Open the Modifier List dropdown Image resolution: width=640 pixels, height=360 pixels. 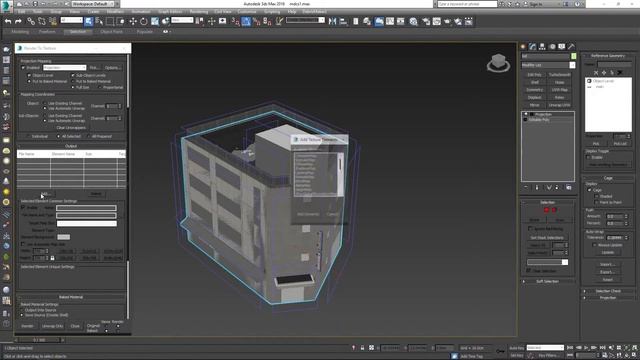548,65
